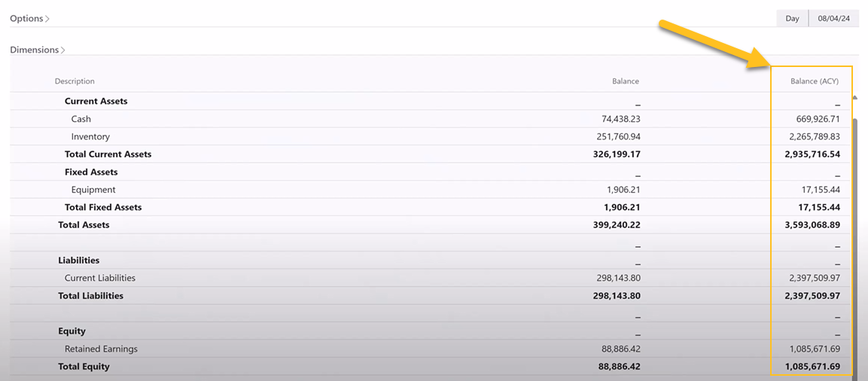868x381 pixels.
Task: Click the 08/04/24 date filter
Action: 833,18
